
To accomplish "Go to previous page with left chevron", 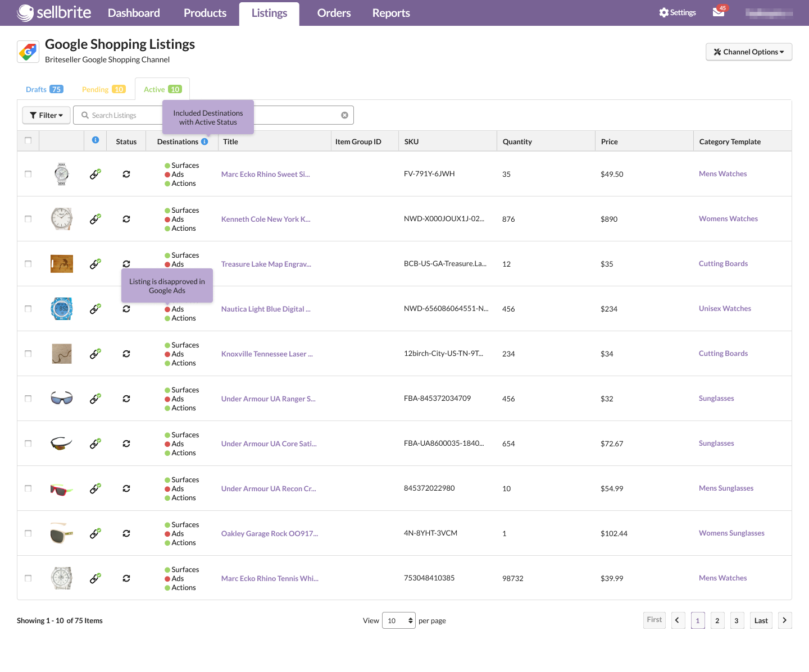I will (678, 620).
